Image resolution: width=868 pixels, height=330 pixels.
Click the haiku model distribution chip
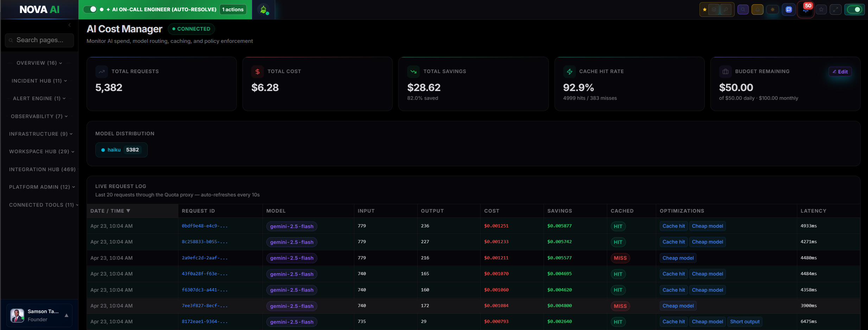[121, 150]
